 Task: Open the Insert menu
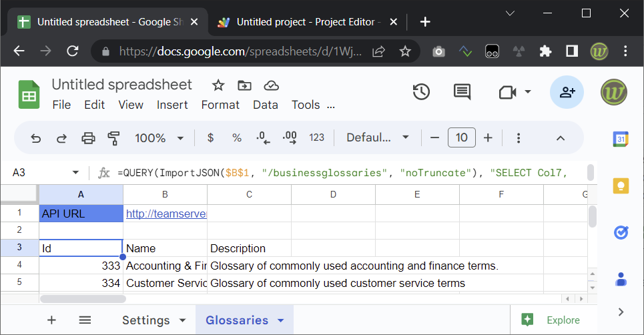pos(172,105)
